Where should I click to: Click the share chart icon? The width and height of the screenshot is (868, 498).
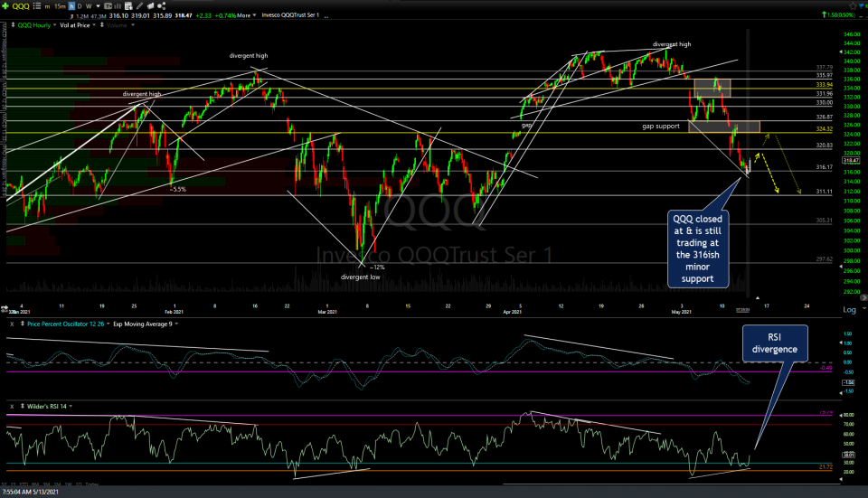[162, 6]
